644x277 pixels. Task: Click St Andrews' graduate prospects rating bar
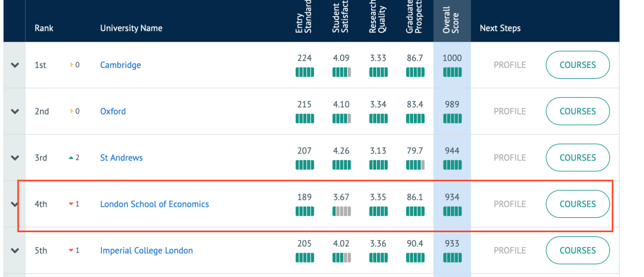415,165
